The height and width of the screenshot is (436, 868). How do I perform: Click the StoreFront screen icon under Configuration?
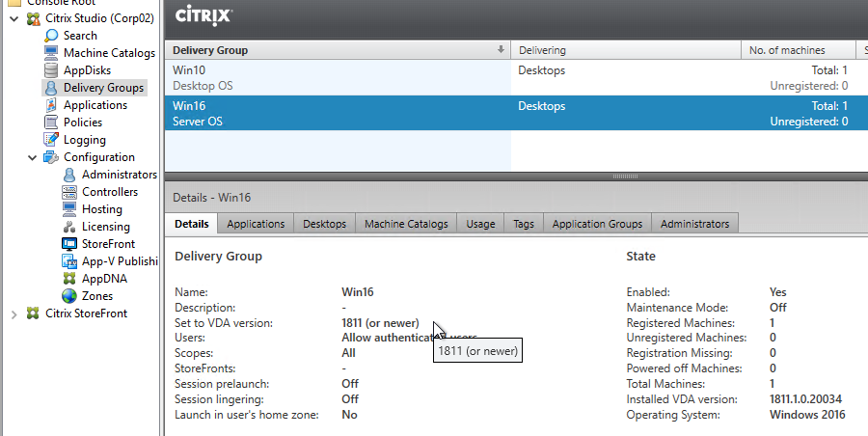pyautogui.click(x=69, y=244)
